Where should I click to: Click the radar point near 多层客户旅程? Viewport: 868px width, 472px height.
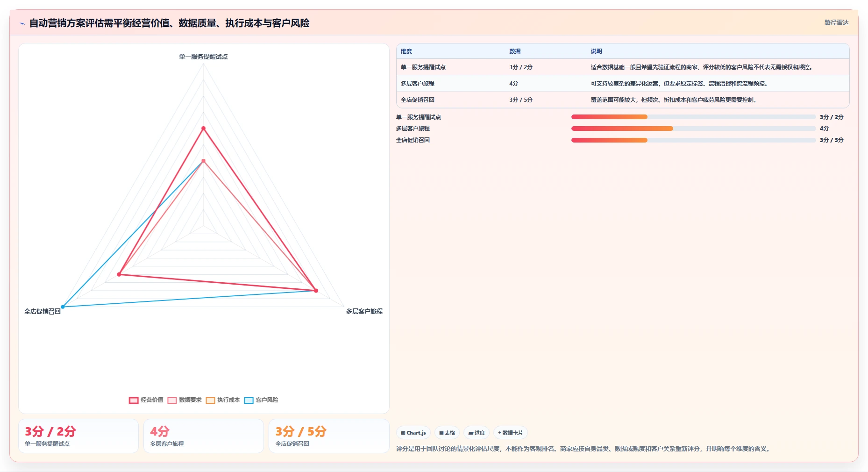coord(316,291)
